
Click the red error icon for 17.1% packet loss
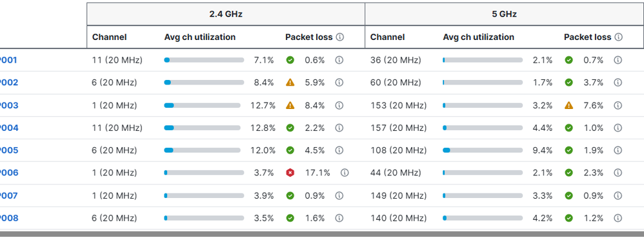tap(290, 173)
